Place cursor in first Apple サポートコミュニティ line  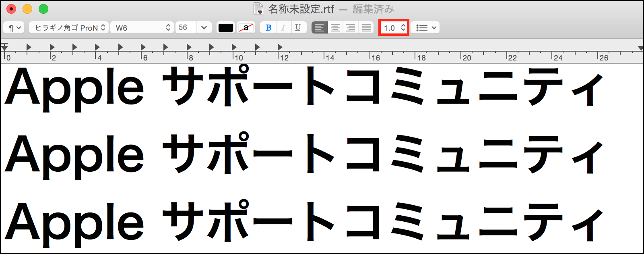pyautogui.click(x=304, y=87)
